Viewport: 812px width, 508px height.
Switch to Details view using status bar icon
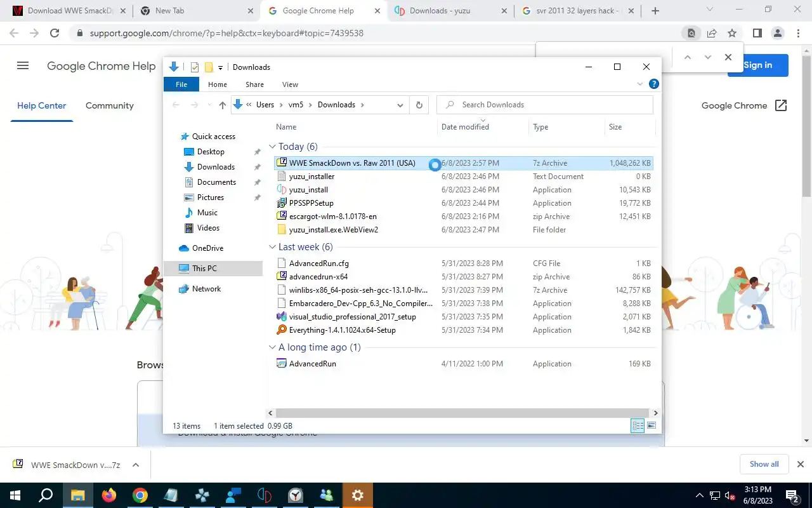[638, 426]
